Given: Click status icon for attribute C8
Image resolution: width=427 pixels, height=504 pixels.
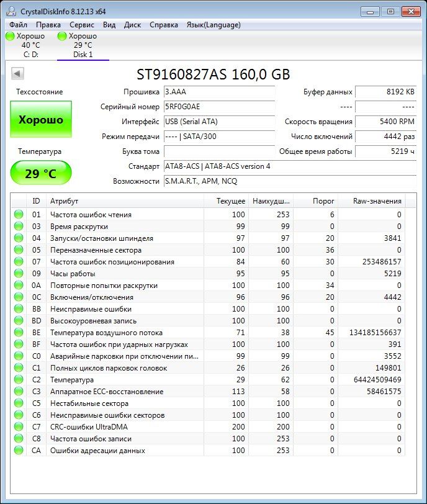Looking at the screenshot, I should pos(19,438).
